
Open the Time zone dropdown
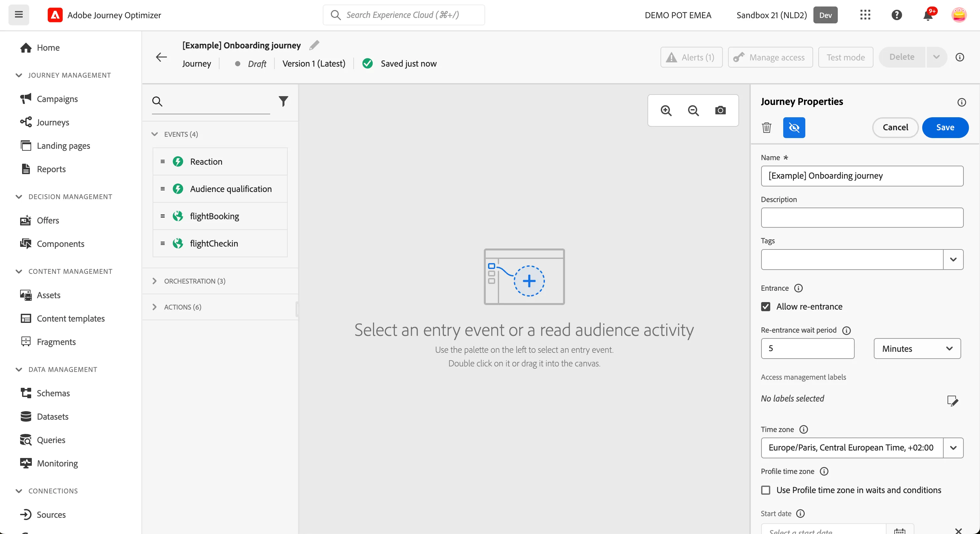pyautogui.click(x=953, y=448)
